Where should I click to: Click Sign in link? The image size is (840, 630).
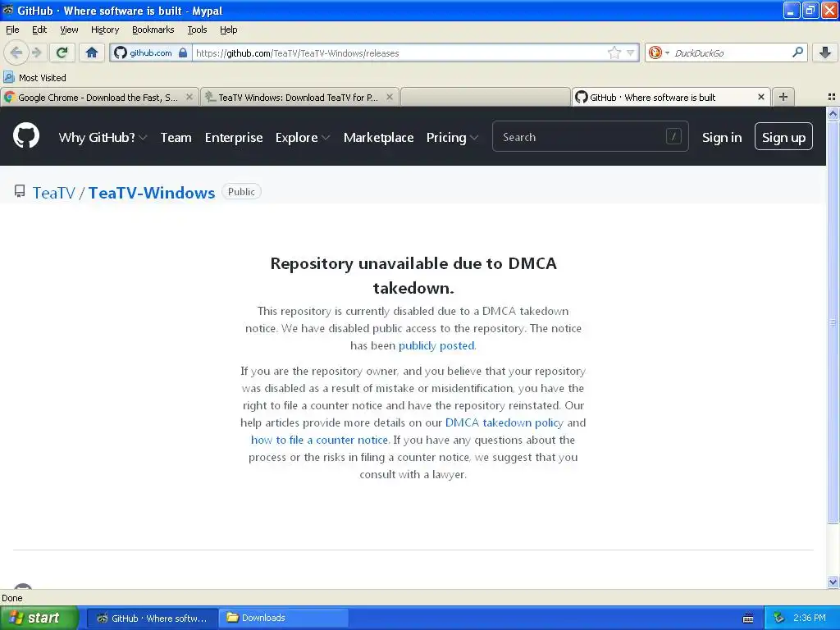pyautogui.click(x=722, y=137)
